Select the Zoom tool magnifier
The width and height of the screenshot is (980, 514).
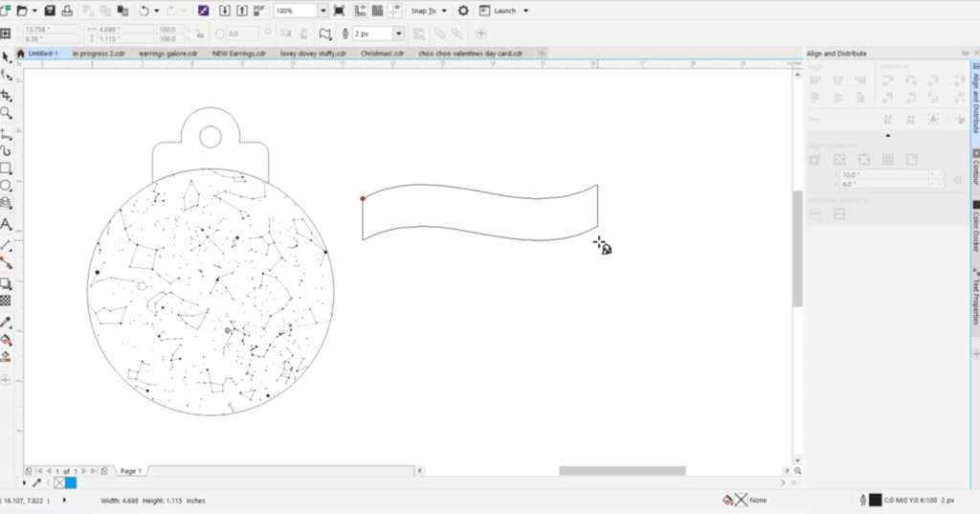click(x=7, y=113)
